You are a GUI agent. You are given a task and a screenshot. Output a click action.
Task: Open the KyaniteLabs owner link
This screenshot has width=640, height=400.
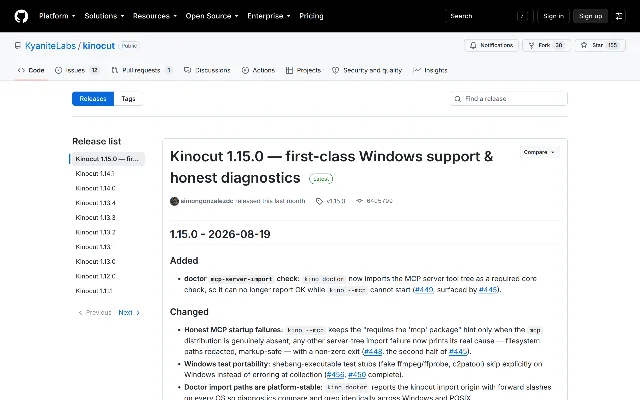pyautogui.click(x=51, y=46)
